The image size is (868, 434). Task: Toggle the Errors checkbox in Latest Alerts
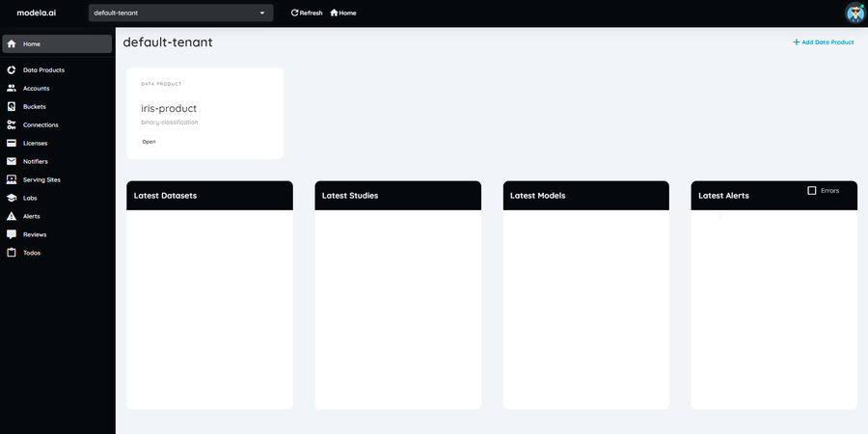point(812,190)
